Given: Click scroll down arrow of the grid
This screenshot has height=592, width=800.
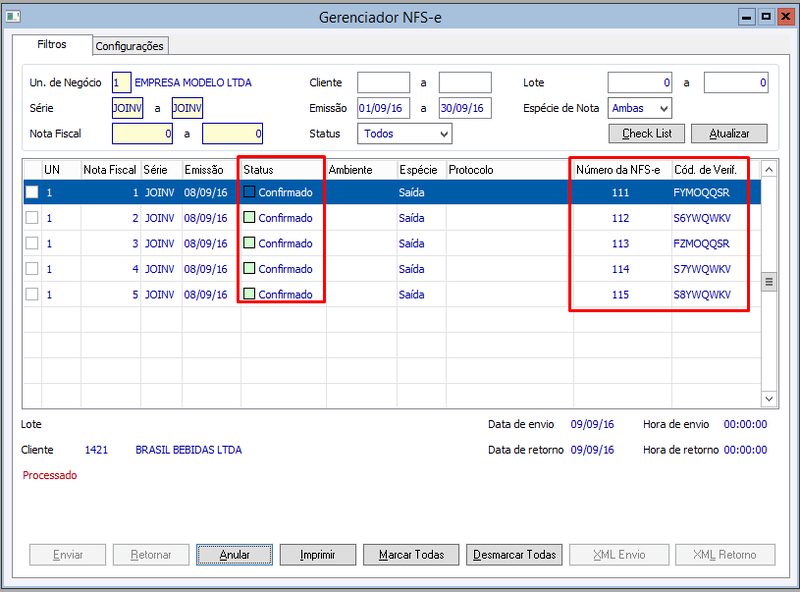Looking at the screenshot, I should pyautogui.click(x=769, y=399).
